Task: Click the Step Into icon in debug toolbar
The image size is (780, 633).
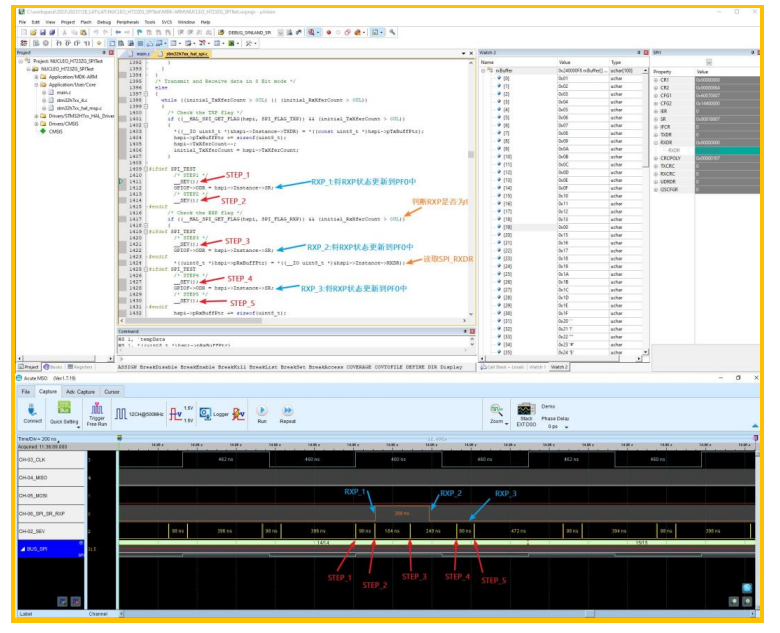Action: [x=59, y=43]
